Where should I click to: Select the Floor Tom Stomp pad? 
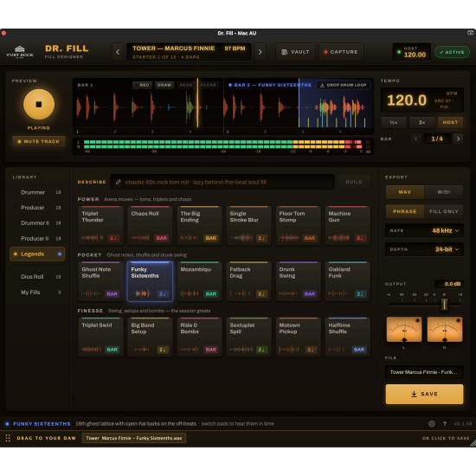(x=298, y=225)
